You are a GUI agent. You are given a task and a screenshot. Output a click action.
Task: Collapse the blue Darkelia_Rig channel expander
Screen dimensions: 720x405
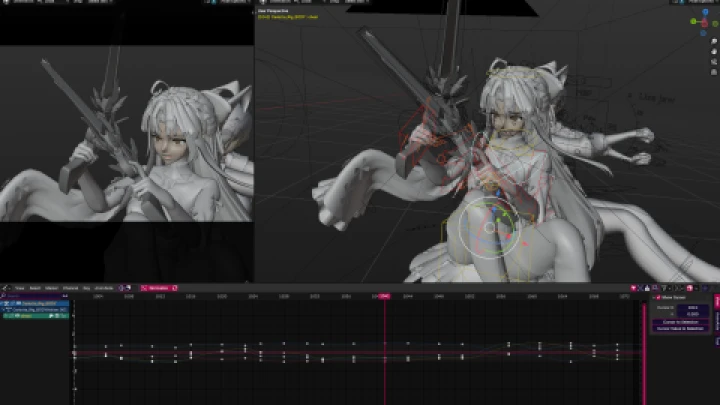coord(2,304)
